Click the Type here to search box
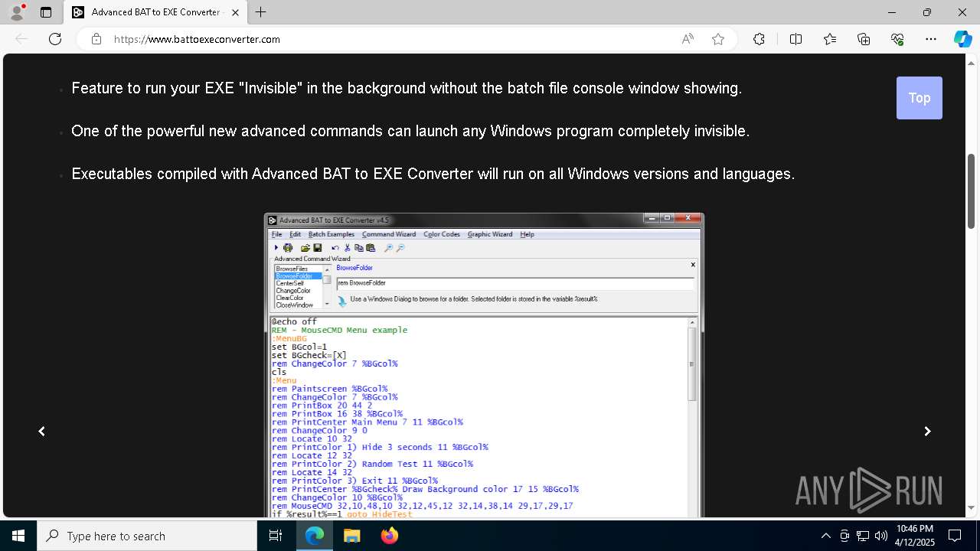 (147, 536)
